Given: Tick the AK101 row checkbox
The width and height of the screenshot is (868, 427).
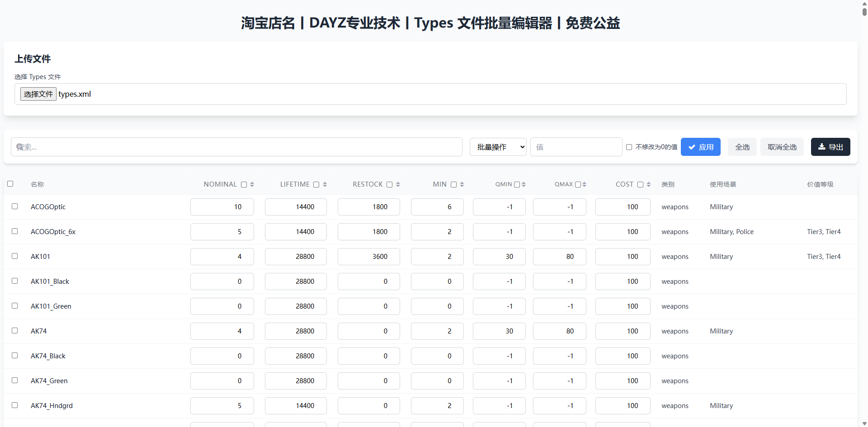Looking at the screenshot, I should click(15, 256).
